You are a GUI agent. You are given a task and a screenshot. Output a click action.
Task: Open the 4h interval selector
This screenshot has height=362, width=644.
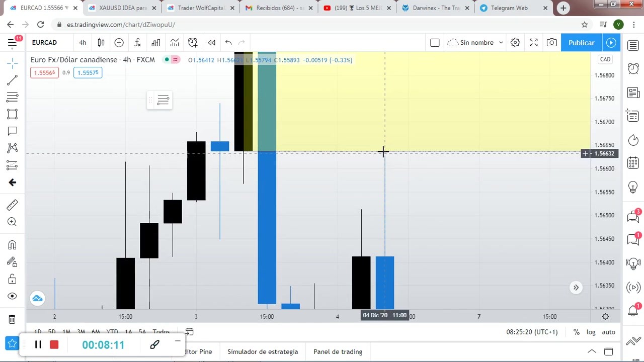click(83, 43)
